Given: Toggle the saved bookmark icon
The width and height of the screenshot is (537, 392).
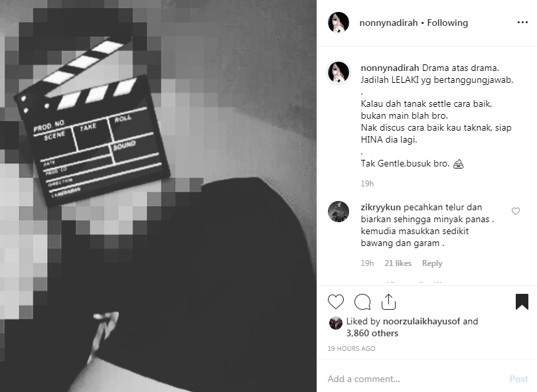Looking at the screenshot, I should click(x=522, y=302).
